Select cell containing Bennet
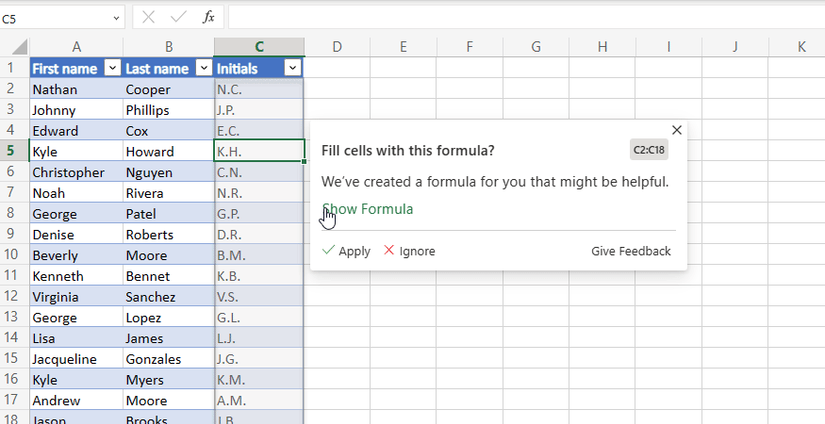 (x=169, y=276)
